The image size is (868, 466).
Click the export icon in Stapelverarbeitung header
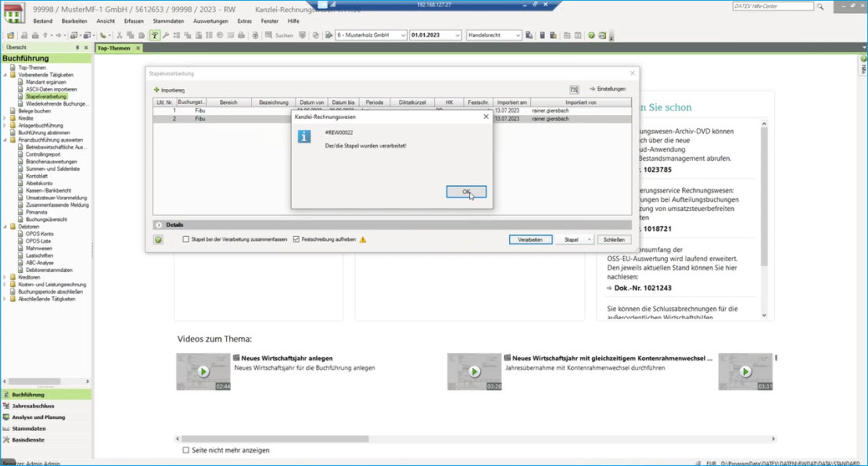coord(574,89)
